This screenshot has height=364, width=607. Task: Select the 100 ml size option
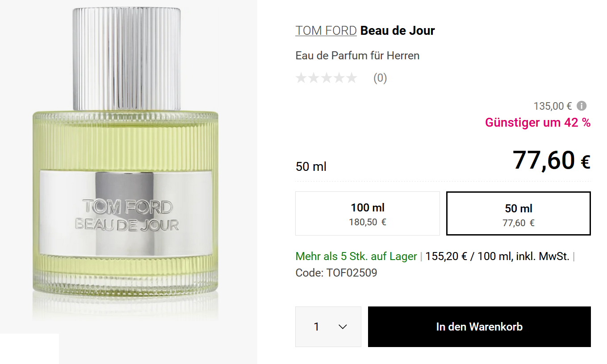pos(368,213)
